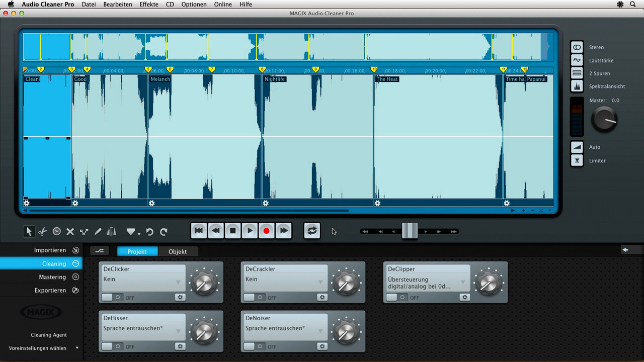Turn on the DeHisser switch

tap(113, 346)
